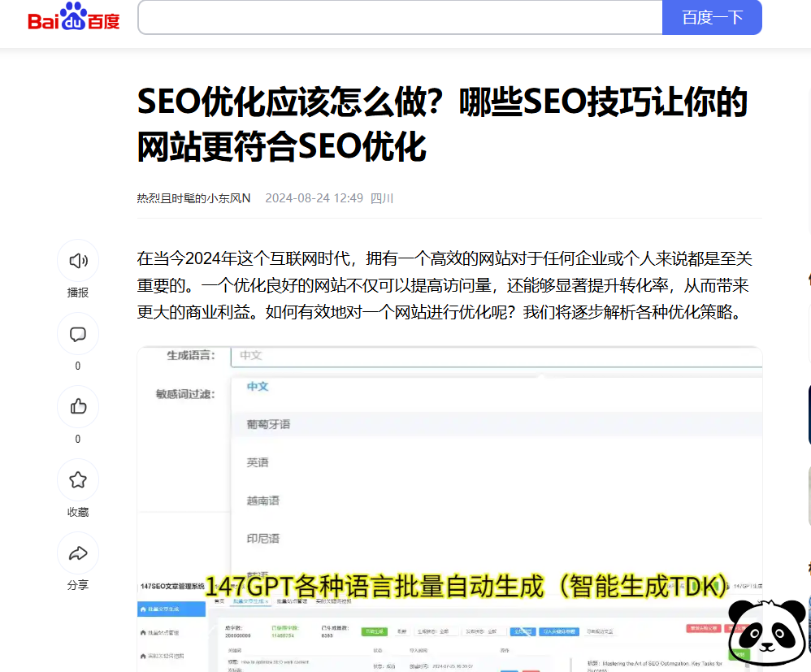This screenshot has height=672, width=811.
Task: Open the 生成语言 combo box showing 中文
Action: click(x=497, y=356)
